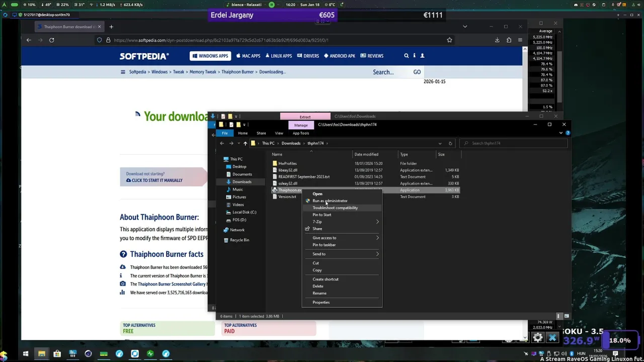Expand the 7-Zip submenu
This screenshot has width=644, height=362.
[342, 222]
